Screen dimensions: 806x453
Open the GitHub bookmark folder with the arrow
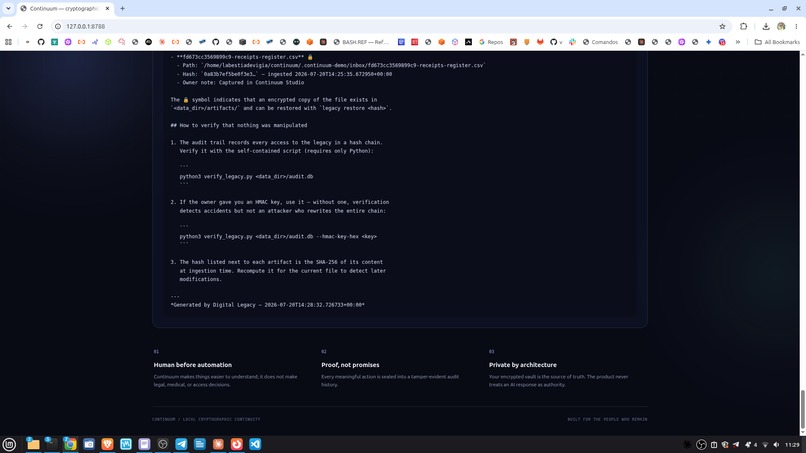[x=556, y=42]
